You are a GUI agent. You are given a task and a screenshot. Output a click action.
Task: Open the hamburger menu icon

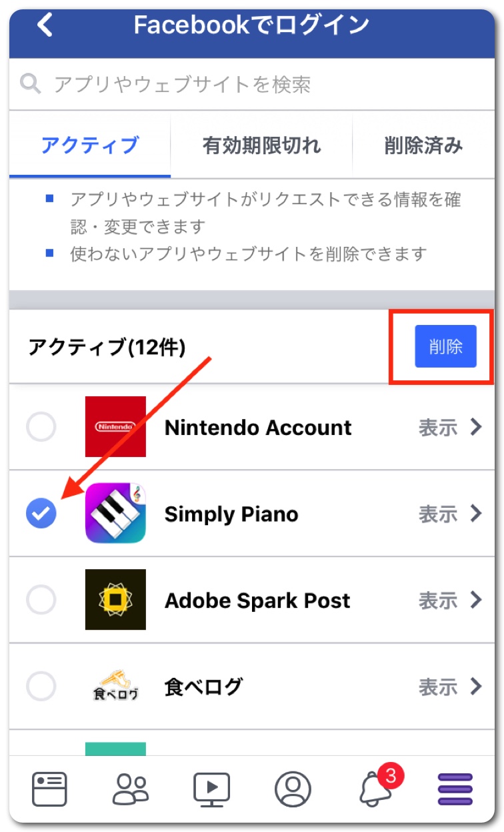coord(455,789)
